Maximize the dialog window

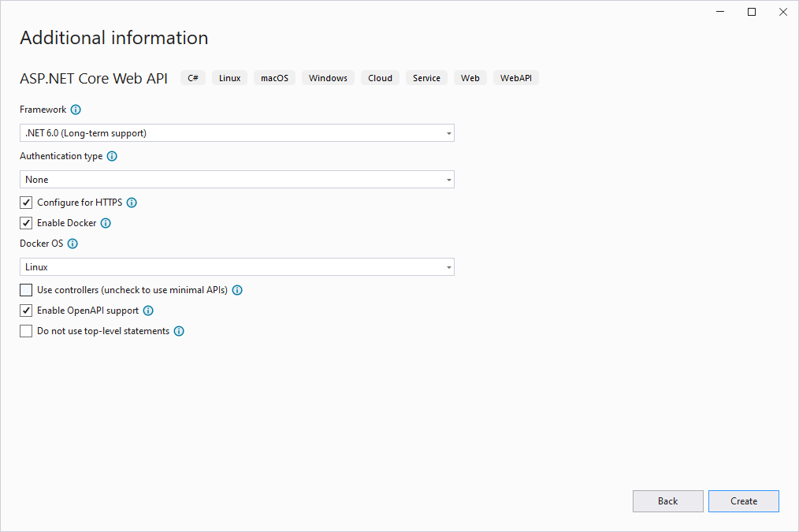click(x=752, y=12)
